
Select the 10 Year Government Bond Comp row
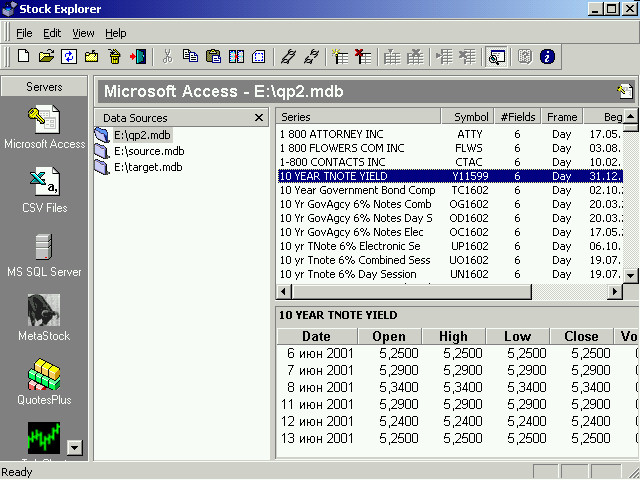tap(450, 190)
